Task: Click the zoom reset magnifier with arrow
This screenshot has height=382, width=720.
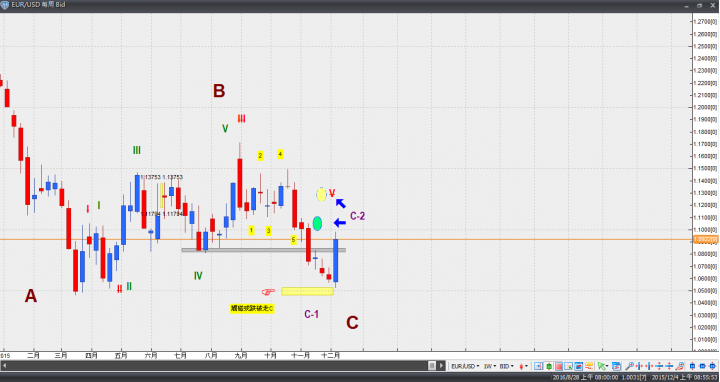Action: (680, 366)
